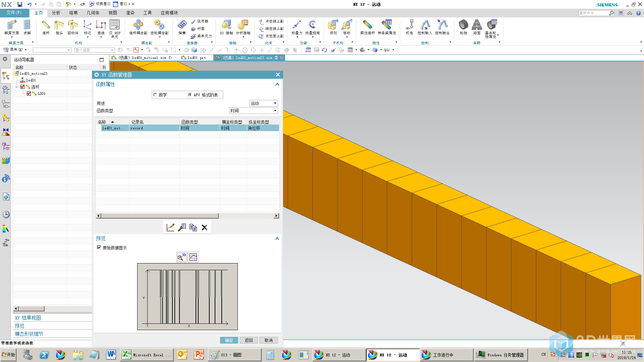Open the 控制输入 control input tool
This screenshot has height=362, width=644.
tap(425, 27)
